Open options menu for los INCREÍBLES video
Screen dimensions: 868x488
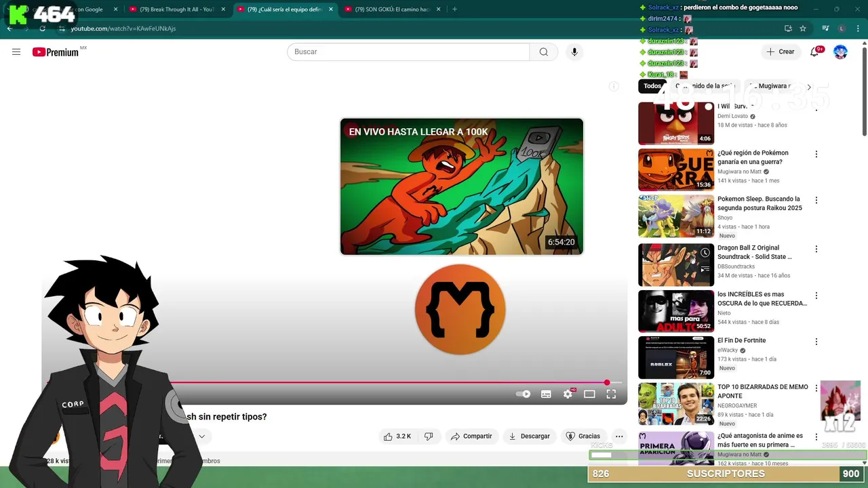(816, 296)
